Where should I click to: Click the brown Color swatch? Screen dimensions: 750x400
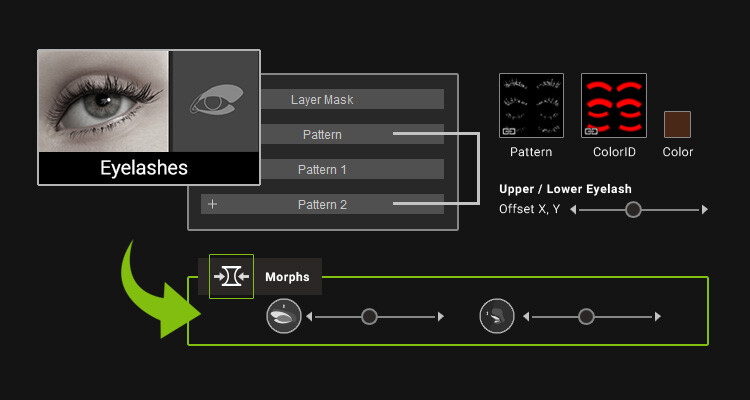[677, 124]
